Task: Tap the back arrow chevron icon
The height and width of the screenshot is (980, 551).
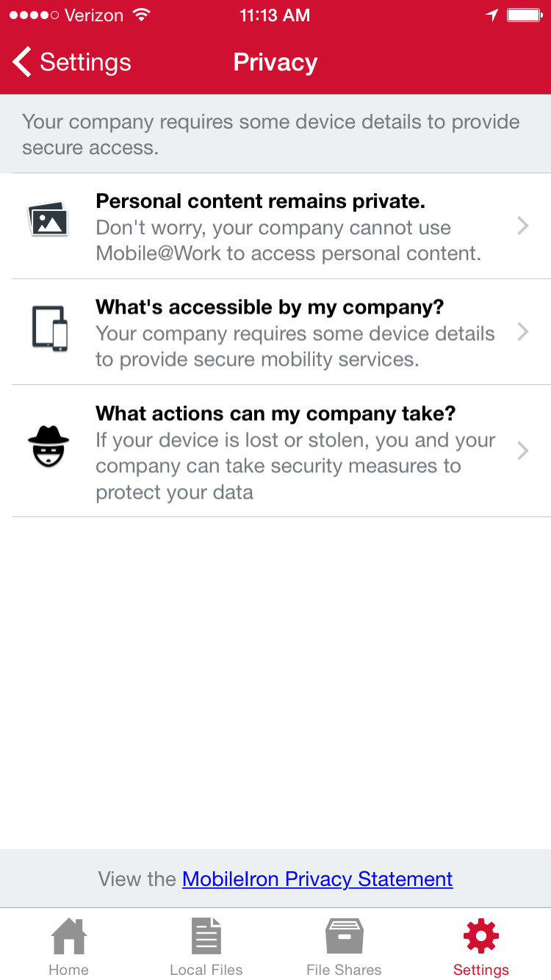Action: pyautogui.click(x=22, y=62)
